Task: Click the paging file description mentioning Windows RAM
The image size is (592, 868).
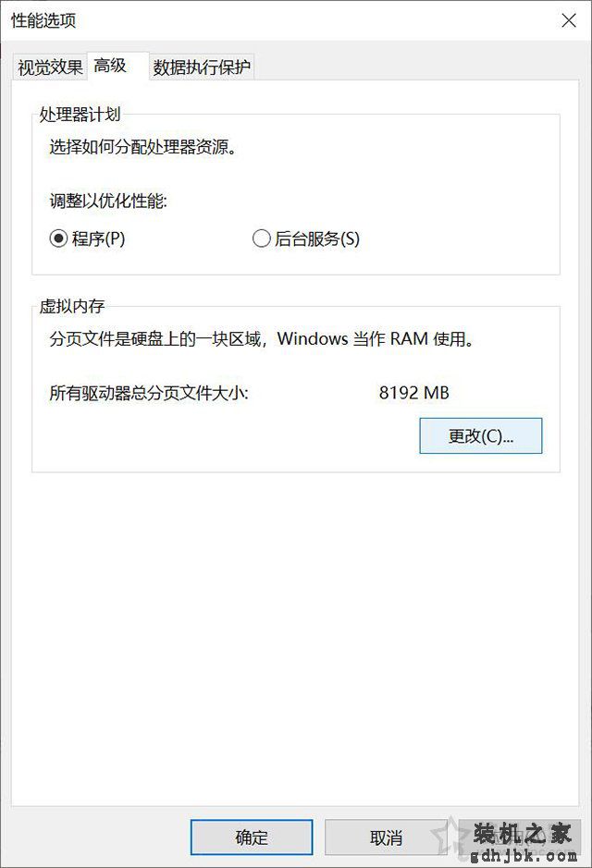Action: (262, 338)
